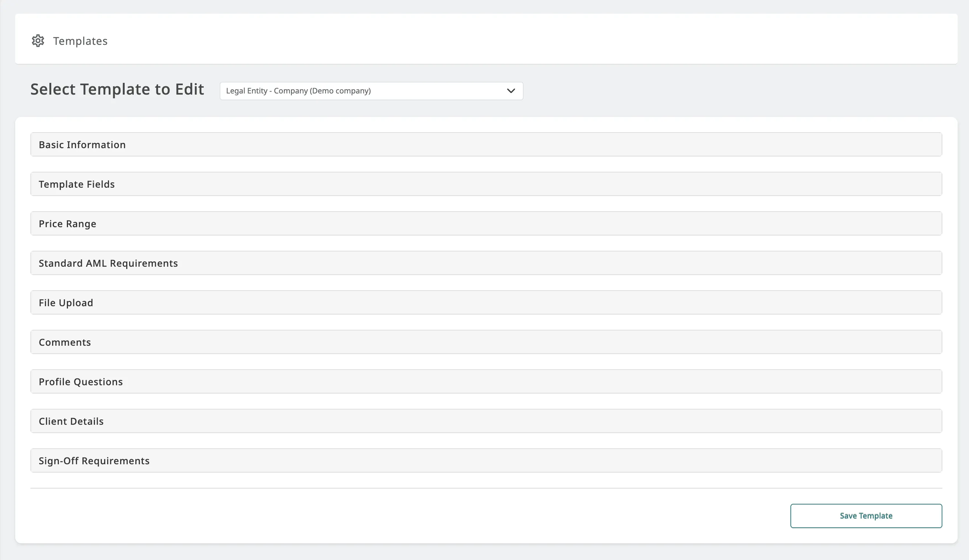Click the dropdown chevron arrow
969x560 pixels.
511,91
